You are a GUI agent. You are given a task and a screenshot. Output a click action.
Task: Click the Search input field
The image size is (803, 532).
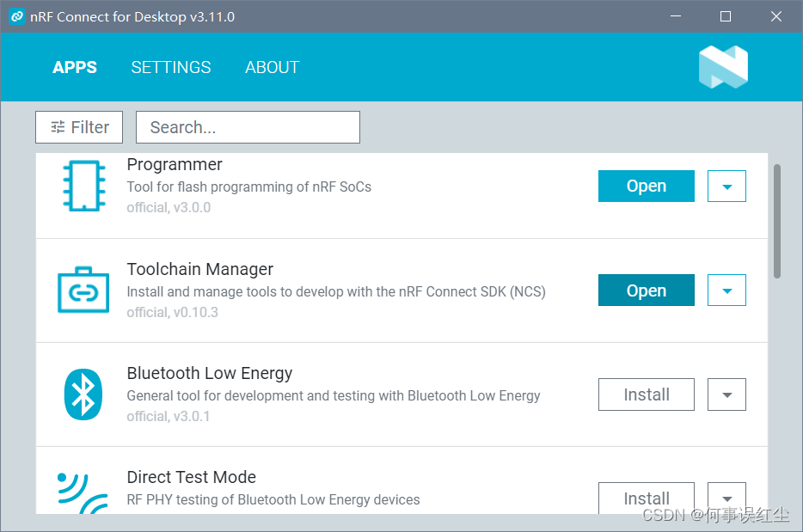[248, 127]
